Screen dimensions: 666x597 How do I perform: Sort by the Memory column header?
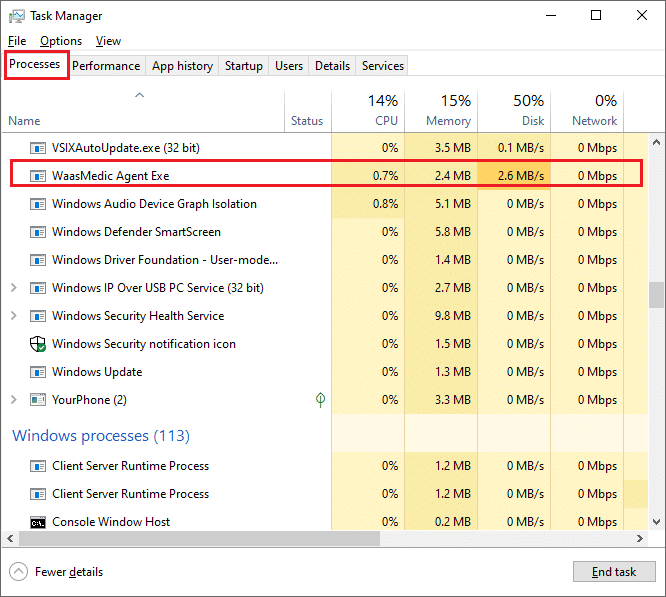[x=441, y=111]
